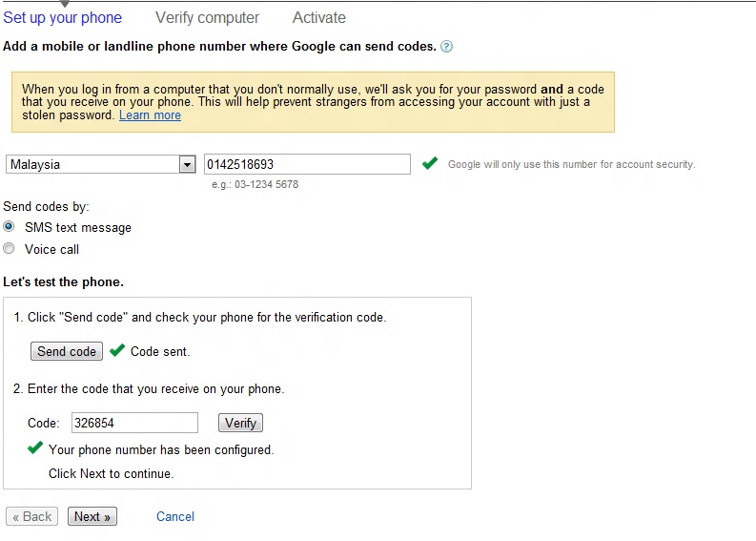Click the Back button
Screen dimensions: 756x541
coord(32,516)
